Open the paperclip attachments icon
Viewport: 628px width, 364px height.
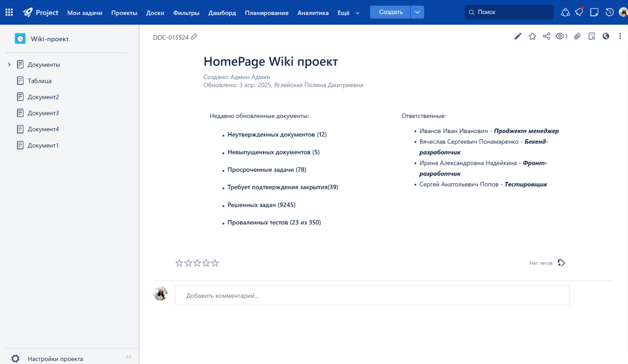[x=577, y=36]
